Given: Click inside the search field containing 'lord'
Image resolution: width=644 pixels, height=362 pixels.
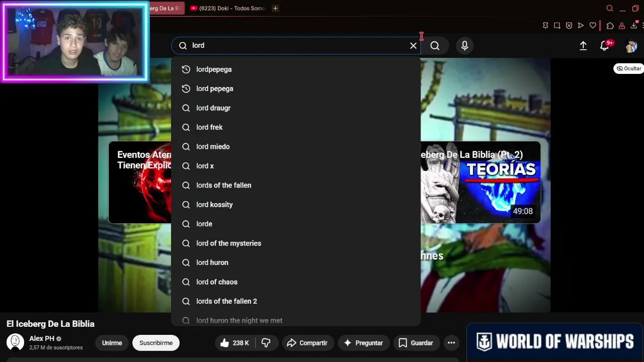Looking at the screenshot, I should pos(297,46).
